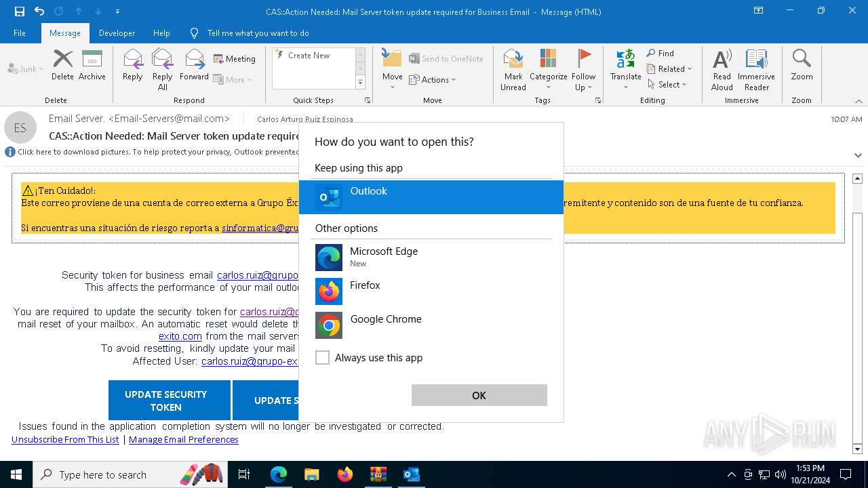Click the ES sender avatar
The image size is (868, 488).
click(x=20, y=127)
